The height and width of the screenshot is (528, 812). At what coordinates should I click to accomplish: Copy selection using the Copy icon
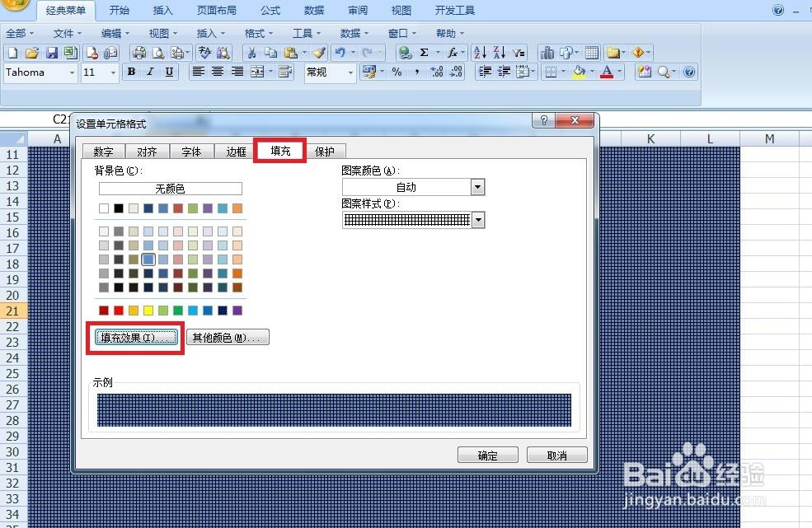pos(271,52)
